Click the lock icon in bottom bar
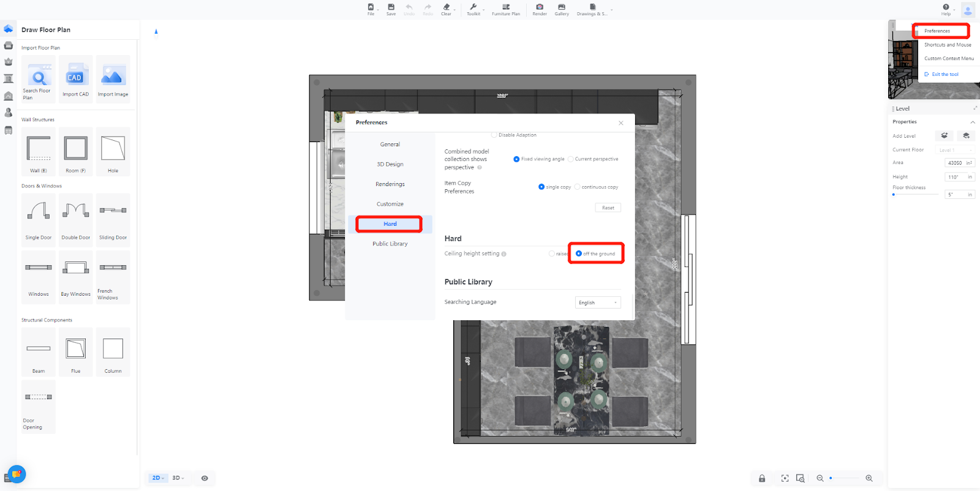Image resolution: width=980 pixels, height=491 pixels. pos(762,478)
